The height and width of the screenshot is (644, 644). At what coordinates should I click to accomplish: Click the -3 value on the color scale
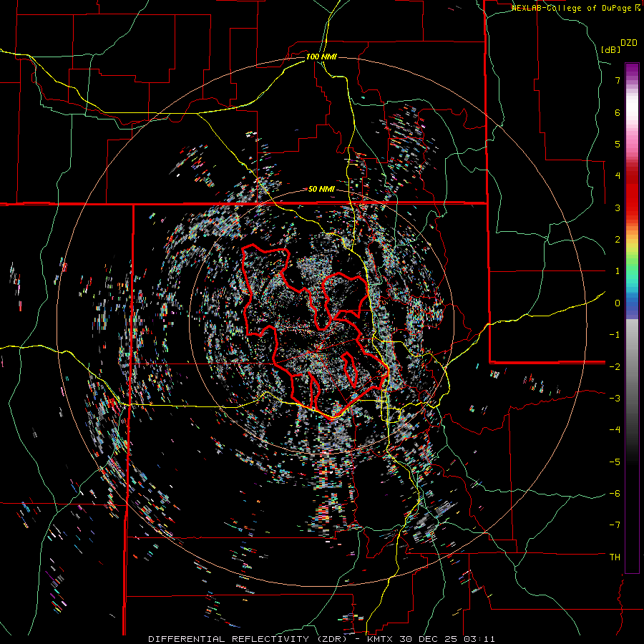coord(615,399)
